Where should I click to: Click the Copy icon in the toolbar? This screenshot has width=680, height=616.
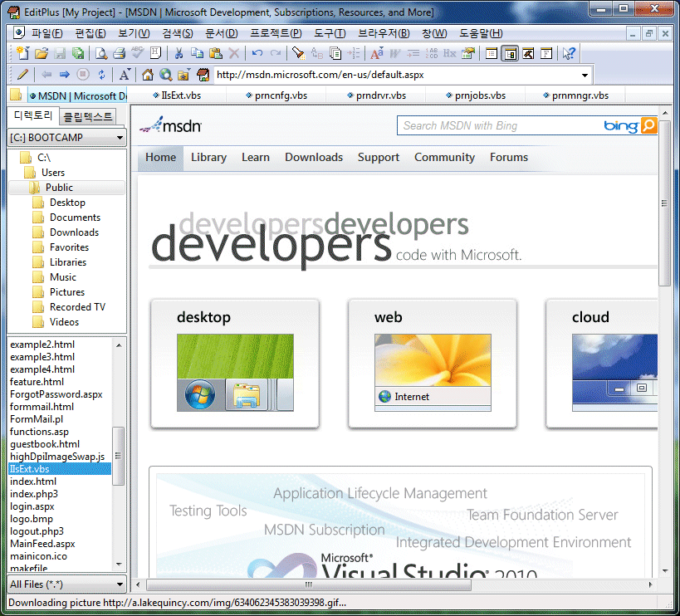(x=197, y=53)
